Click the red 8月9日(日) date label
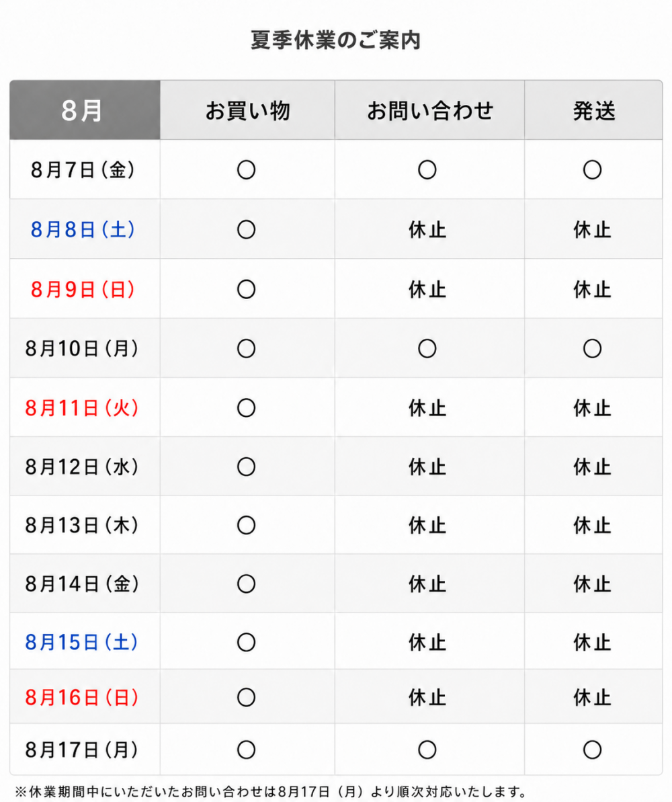Image resolution: width=672 pixels, height=802 pixels. (83, 290)
